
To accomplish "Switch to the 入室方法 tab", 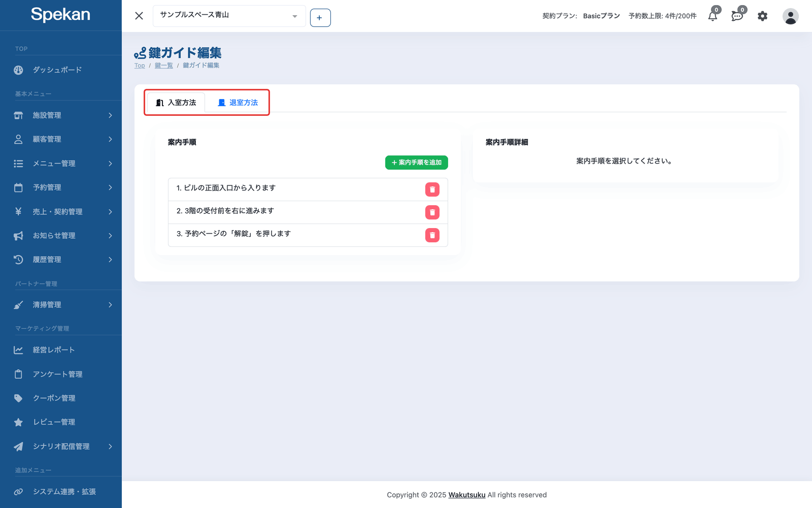I will (176, 103).
